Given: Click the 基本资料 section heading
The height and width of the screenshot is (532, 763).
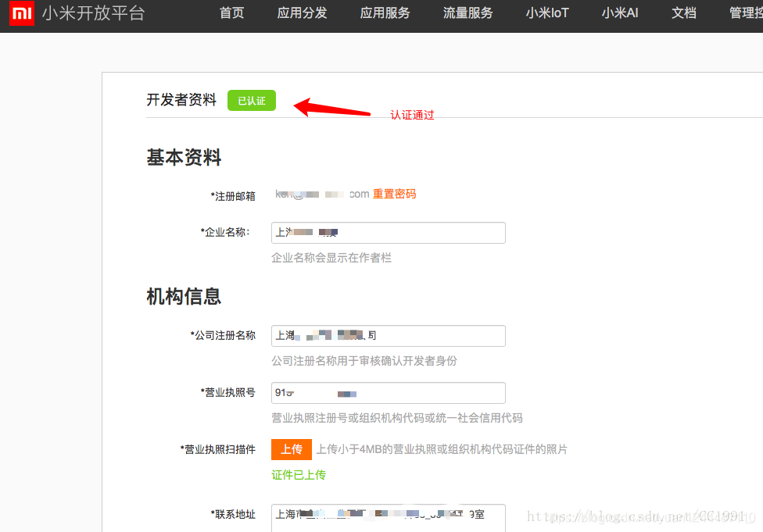Looking at the screenshot, I should click(184, 158).
